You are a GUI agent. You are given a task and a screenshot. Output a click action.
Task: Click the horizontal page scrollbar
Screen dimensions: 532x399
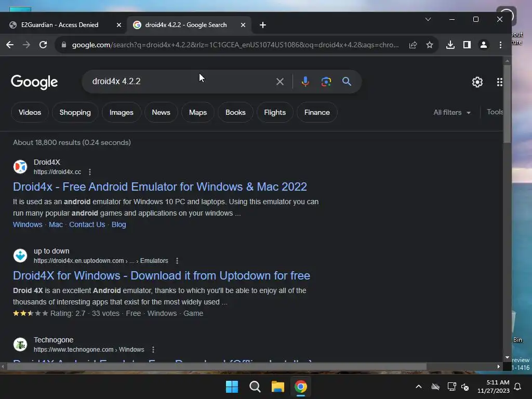click(217, 366)
